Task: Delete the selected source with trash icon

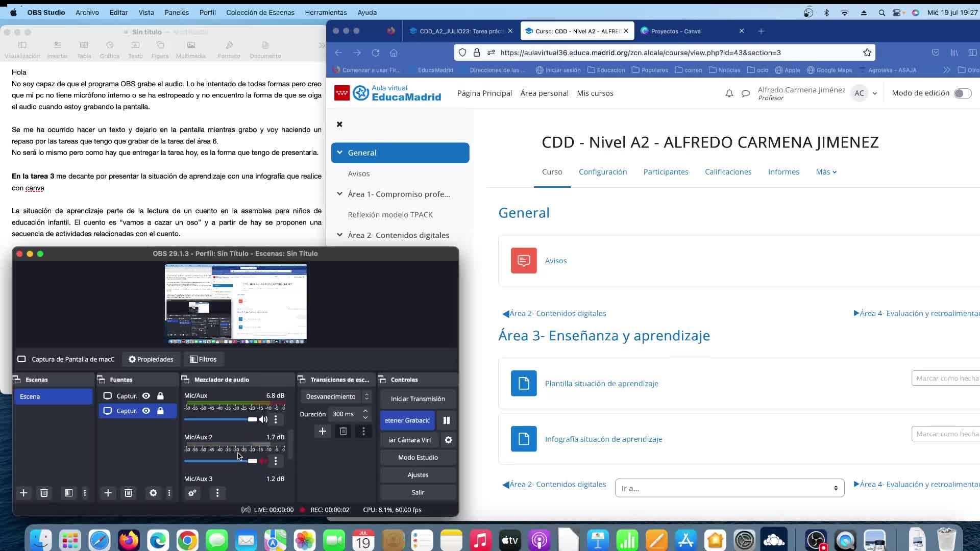Action: (128, 493)
